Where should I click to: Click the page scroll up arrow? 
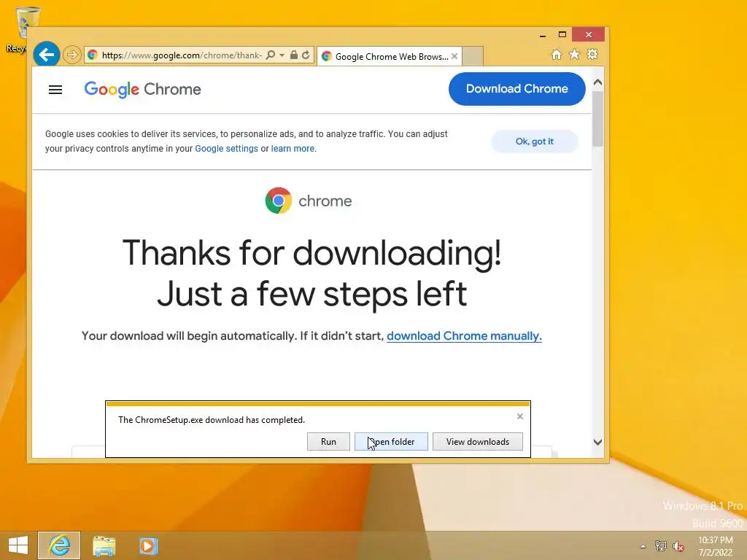[x=598, y=82]
